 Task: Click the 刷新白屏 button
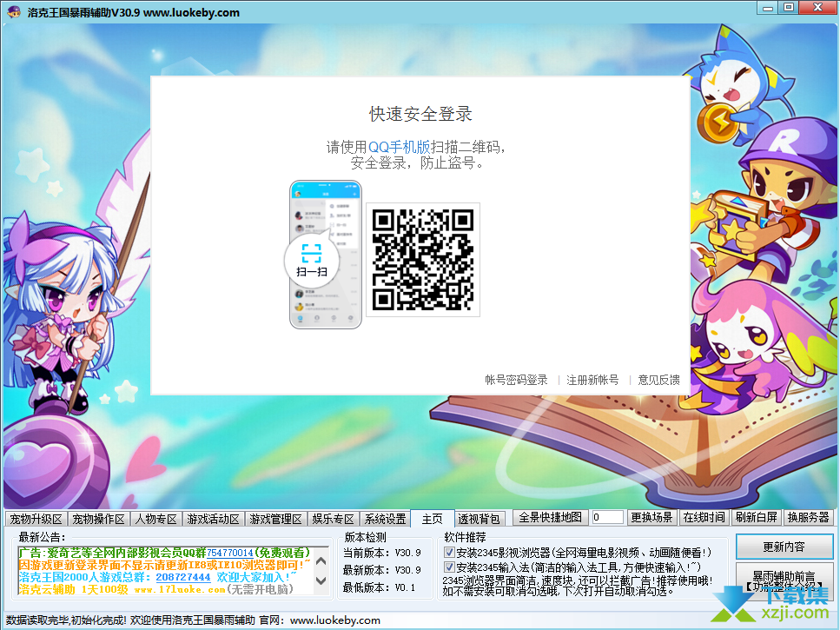click(x=756, y=517)
